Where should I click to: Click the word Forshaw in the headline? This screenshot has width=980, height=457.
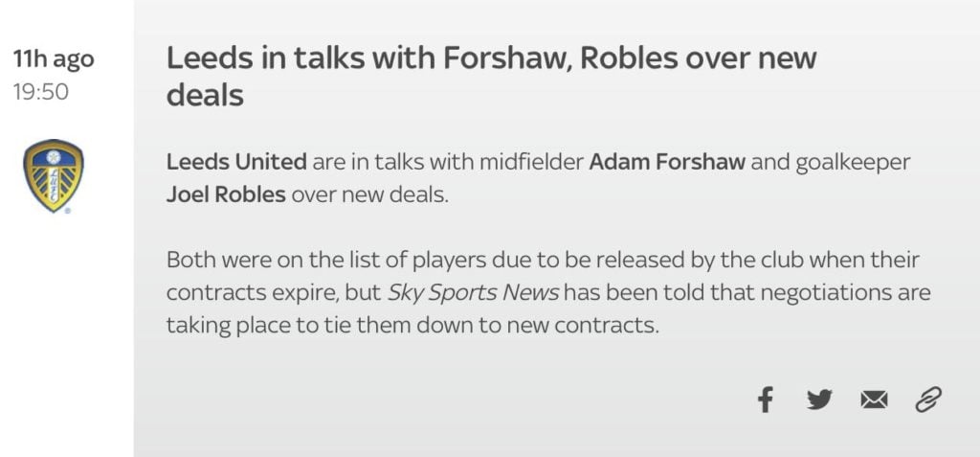507,58
